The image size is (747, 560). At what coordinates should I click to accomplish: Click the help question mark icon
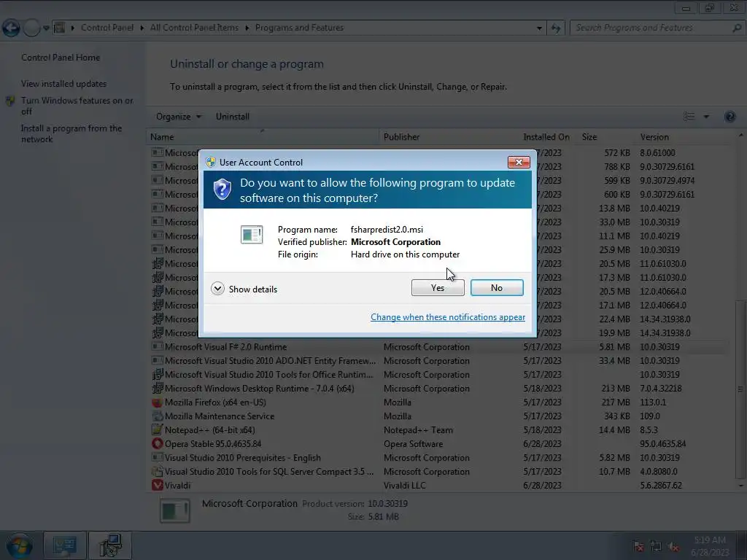click(729, 117)
